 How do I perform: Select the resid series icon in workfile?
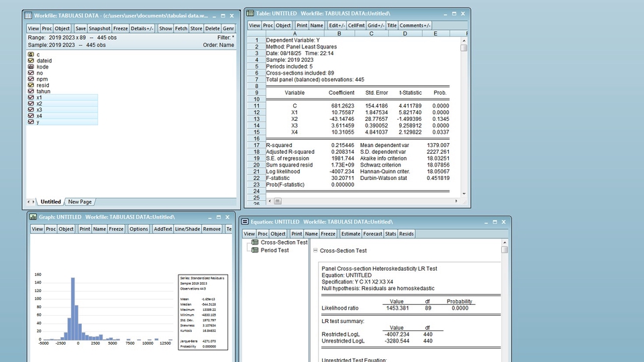tap(31, 85)
